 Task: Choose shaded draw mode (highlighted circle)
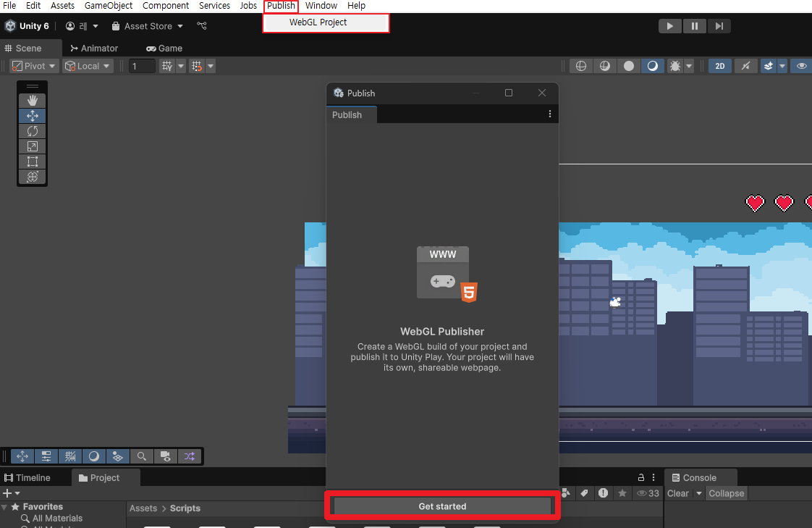(x=653, y=66)
